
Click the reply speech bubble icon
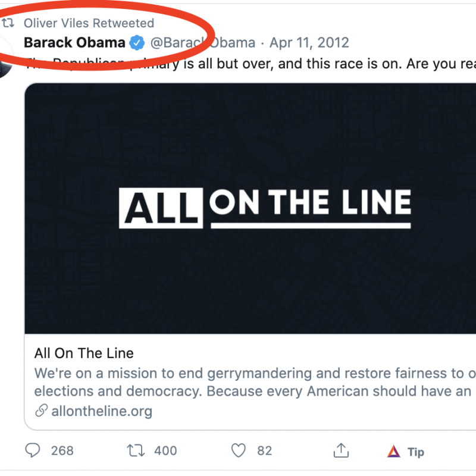[35, 451]
